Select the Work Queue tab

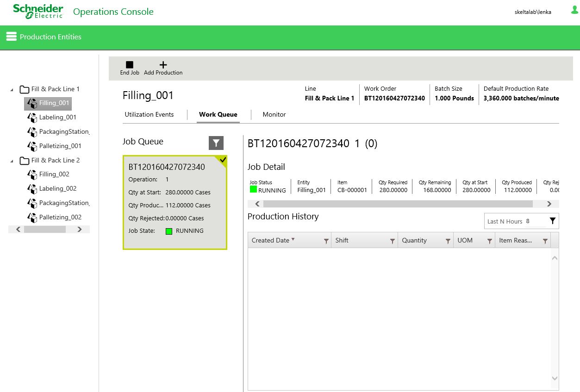point(218,114)
